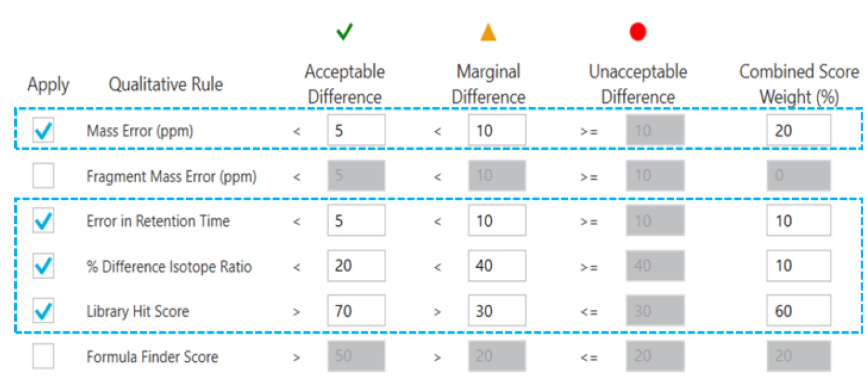Disable the Library Hit Score checkbox
This screenshot has height=385, width=868.
click(x=43, y=311)
